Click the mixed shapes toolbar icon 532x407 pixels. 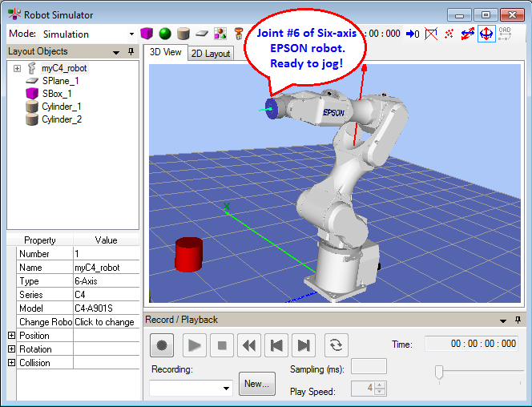pos(220,34)
